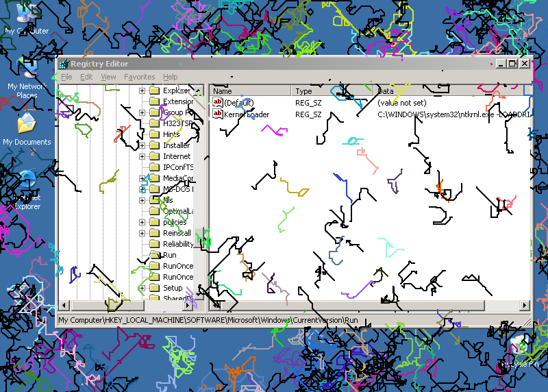Select the Hints key label
Image resolution: width=548 pixels, height=392 pixels.
(171, 134)
